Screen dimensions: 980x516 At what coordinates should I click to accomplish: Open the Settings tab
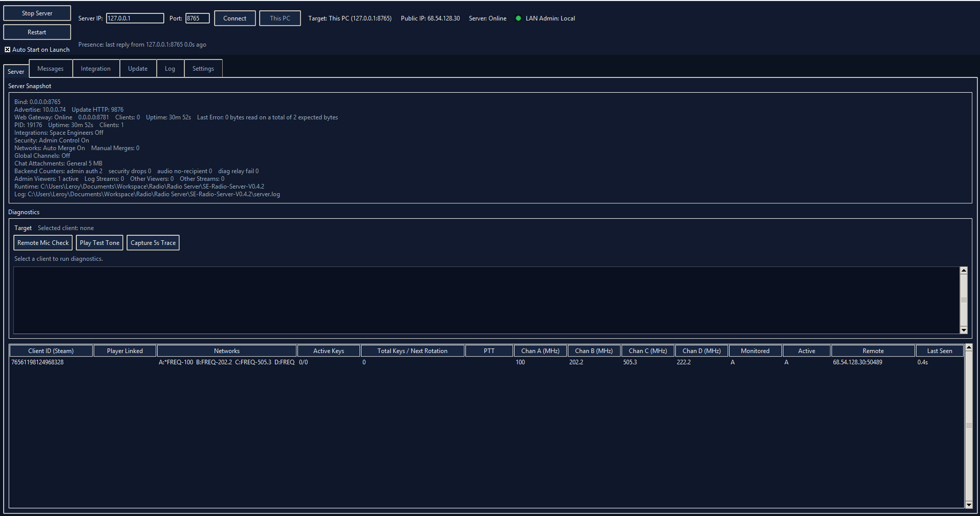[203, 69]
